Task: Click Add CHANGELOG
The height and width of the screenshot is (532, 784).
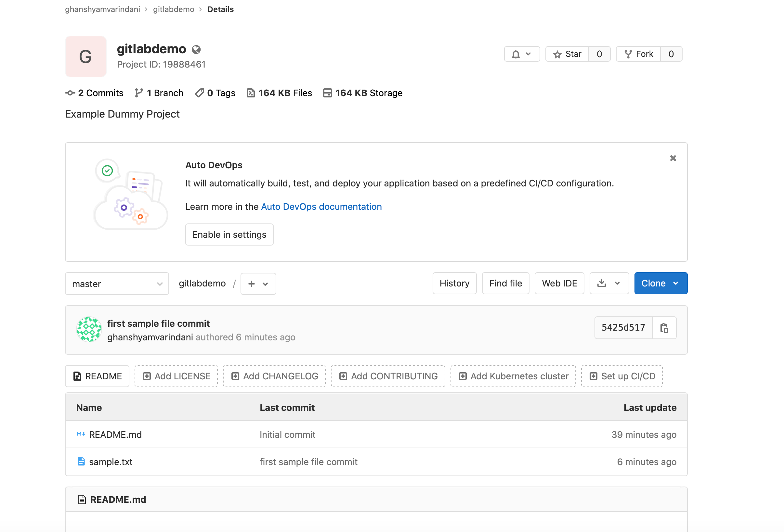Action: pyautogui.click(x=274, y=376)
